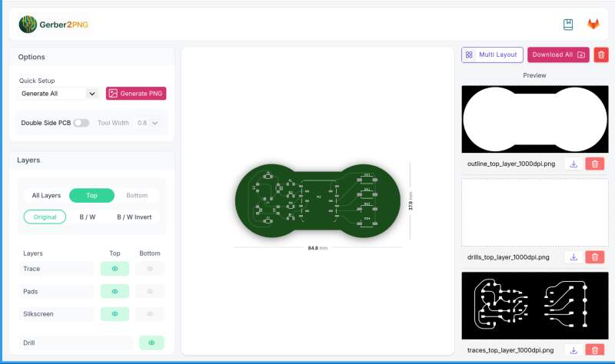Download traces_top_layer_1000dpi.png
Viewport: 615px width, 364px height.
tap(573, 350)
